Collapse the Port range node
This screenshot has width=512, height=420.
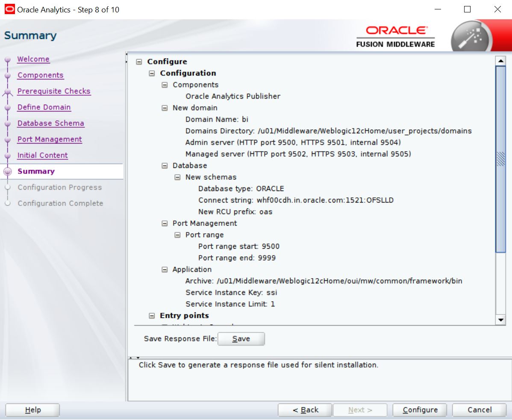pos(177,235)
